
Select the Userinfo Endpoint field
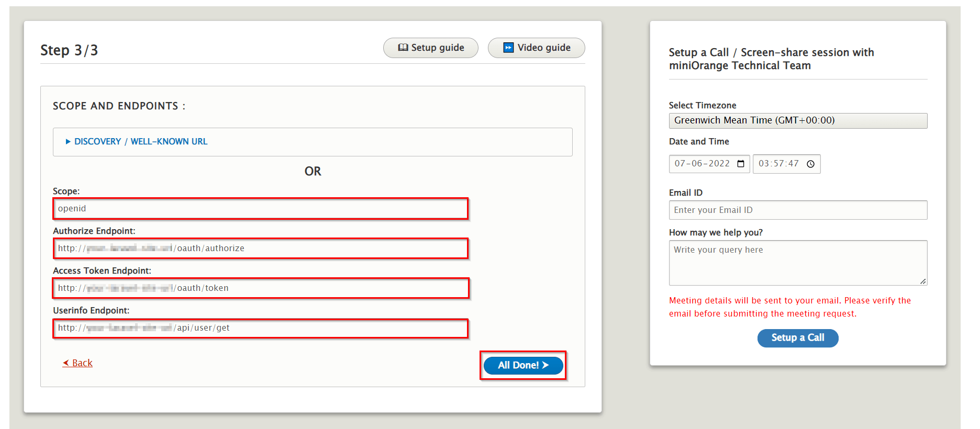[260, 328]
